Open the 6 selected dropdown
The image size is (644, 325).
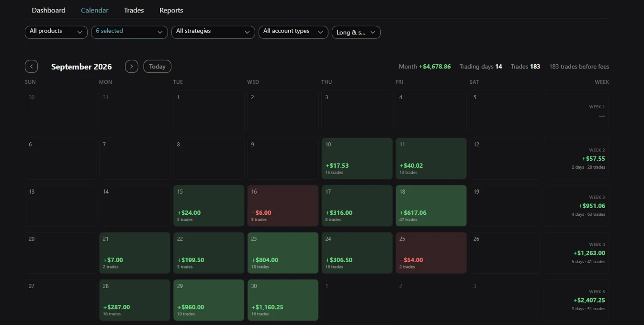point(129,32)
